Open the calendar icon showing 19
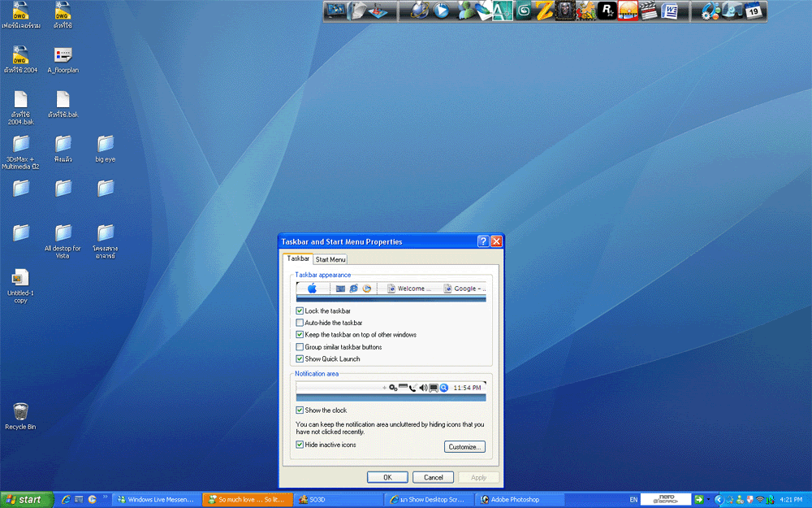Image resolution: width=812 pixels, height=508 pixels. tap(754, 11)
